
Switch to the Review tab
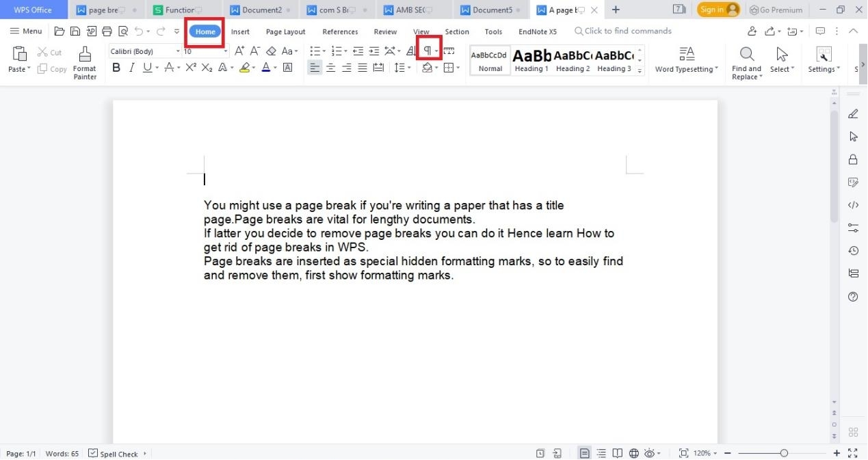(x=385, y=32)
